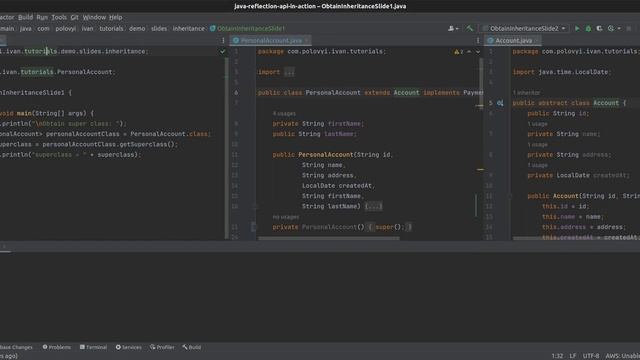Go to previous highlighted problem up arrow
640x360 pixels.
click(469, 51)
